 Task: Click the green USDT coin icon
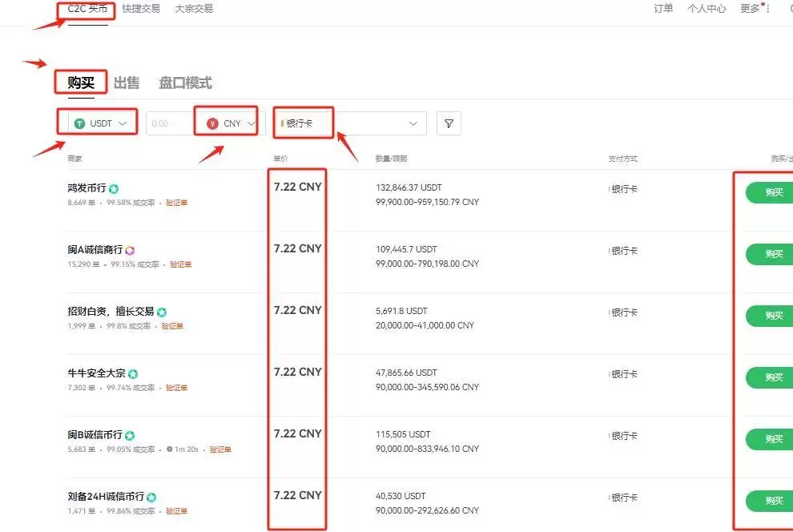79,123
